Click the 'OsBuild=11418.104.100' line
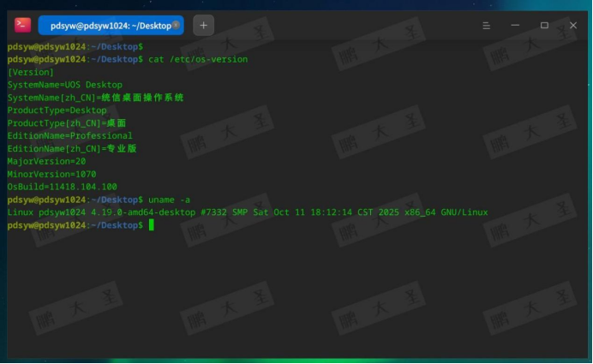The height and width of the screenshot is (364, 593). pos(62,187)
